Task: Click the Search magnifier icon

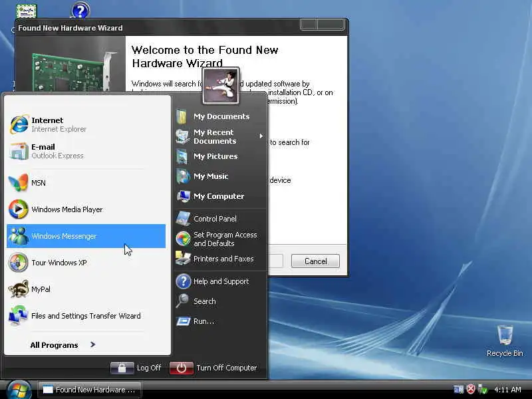Action: click(182, 301)
